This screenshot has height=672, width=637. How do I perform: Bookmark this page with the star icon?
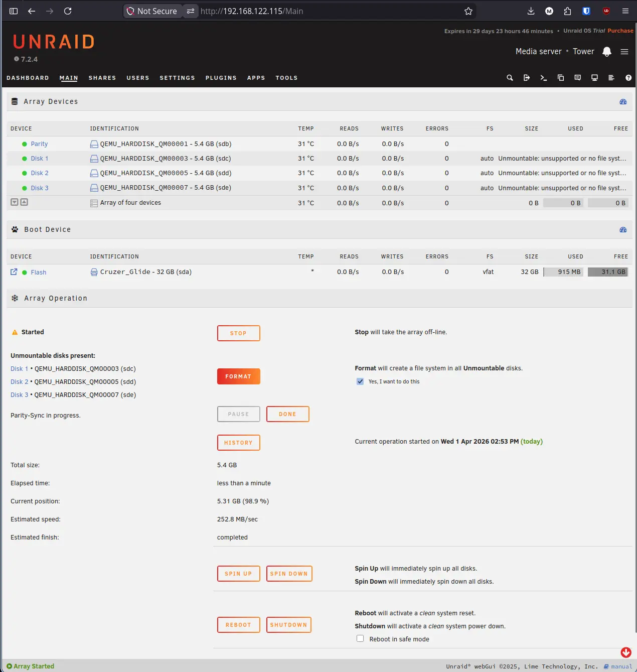tap(468, 11)
